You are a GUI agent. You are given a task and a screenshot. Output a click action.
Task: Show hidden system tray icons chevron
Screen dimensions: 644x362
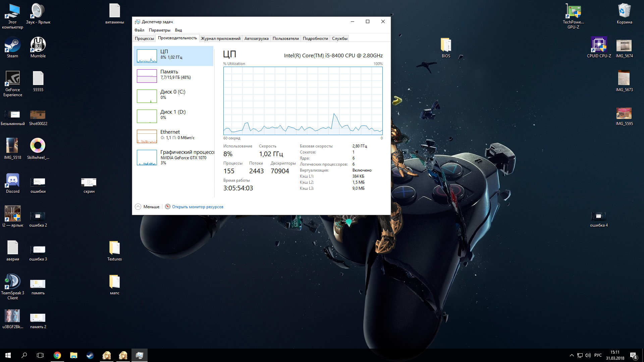572,355
